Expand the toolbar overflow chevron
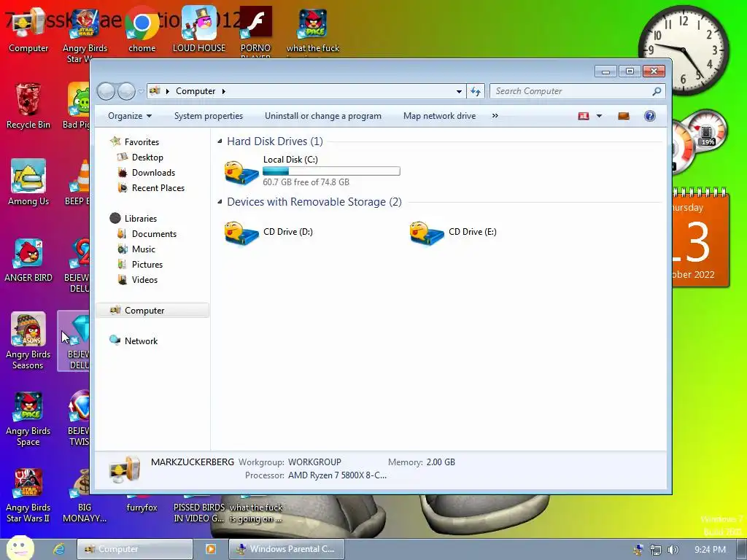This screenshot has height=560, width=747. point(495,116)
